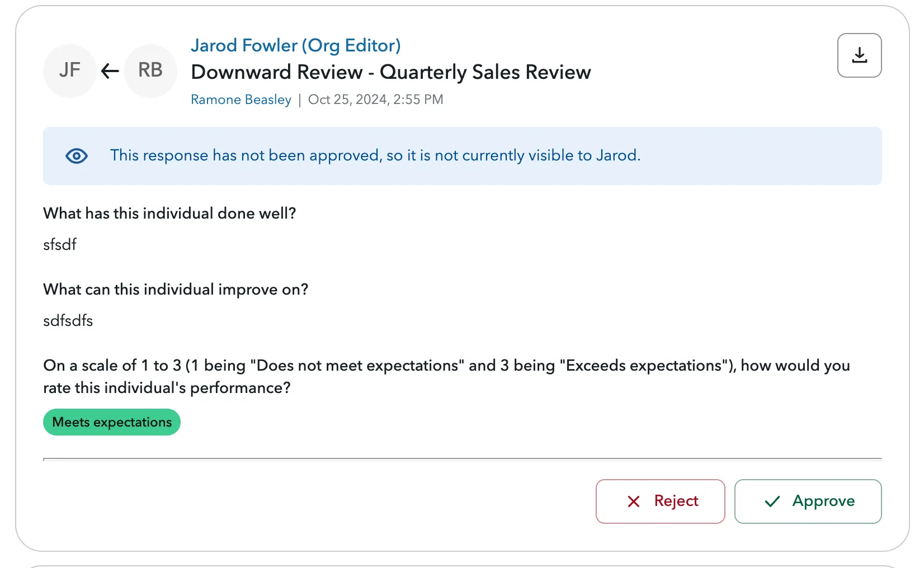This screenshot has width=924, height=568.
Task: Reject the review response
Action: [x=660, y=501]
